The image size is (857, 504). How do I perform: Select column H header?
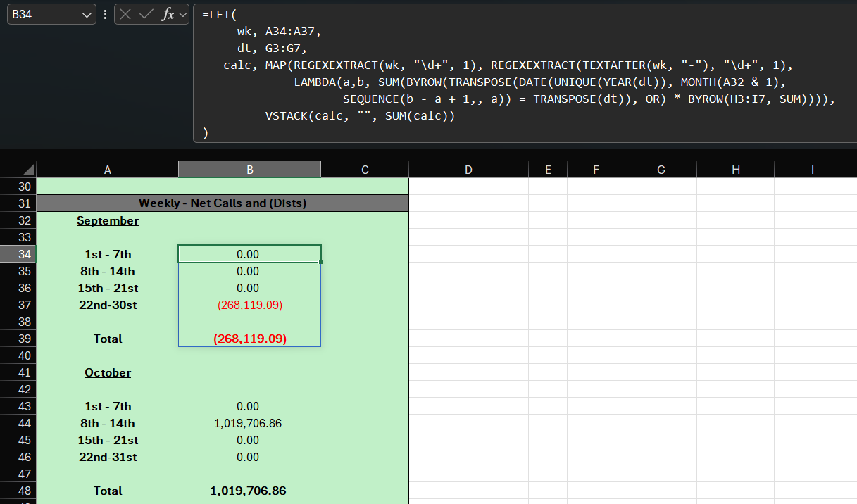point(736,170)
